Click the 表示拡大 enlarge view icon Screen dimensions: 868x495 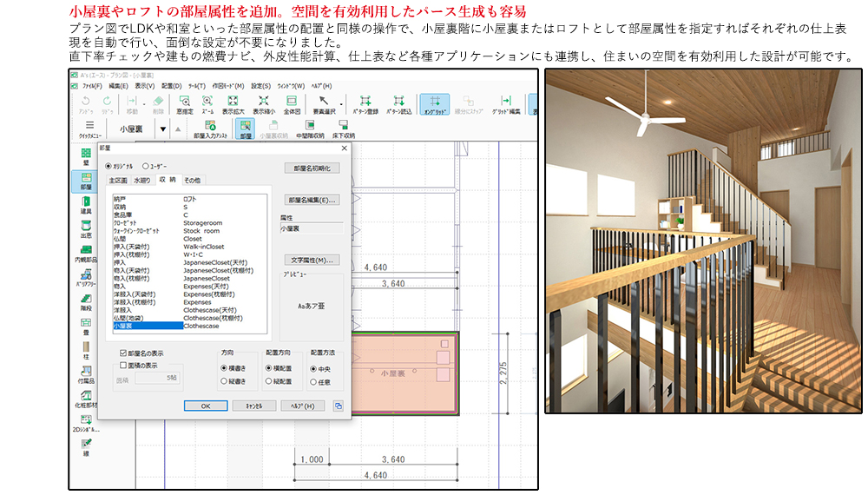tap(233, 104)
